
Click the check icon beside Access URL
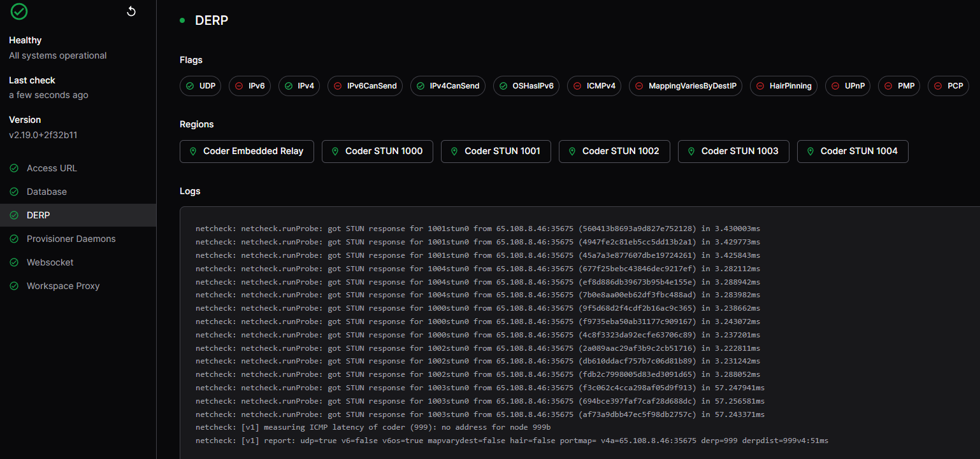point(14,168)
